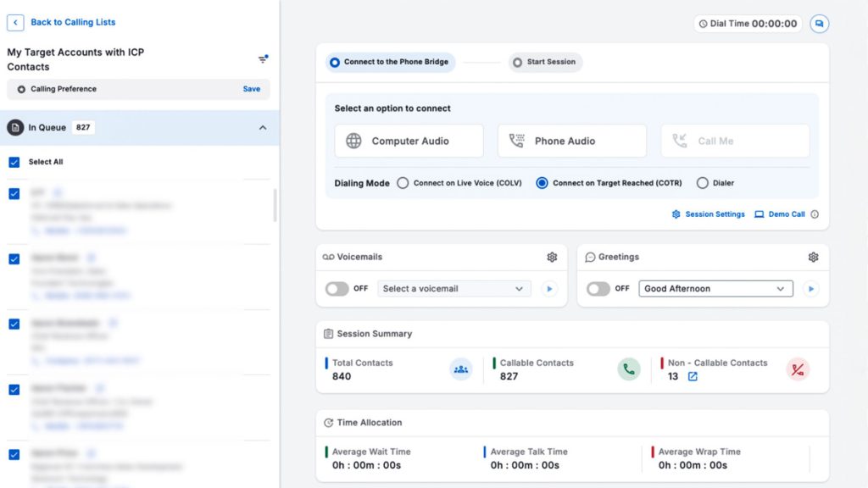Expand the Good Afternoon greeting dropdown

715,289
